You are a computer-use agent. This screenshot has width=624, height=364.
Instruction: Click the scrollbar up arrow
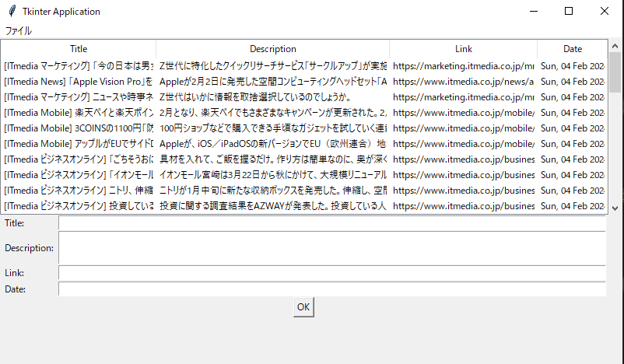[x=615, y=46]
